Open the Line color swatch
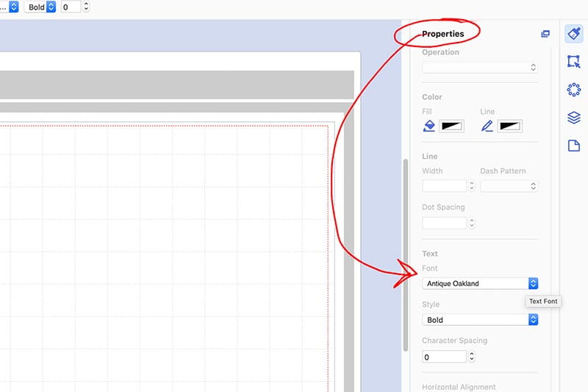Image resolution: width=588 pixels, height=392 pixels. pyautogui.click(x=509, y=126)
